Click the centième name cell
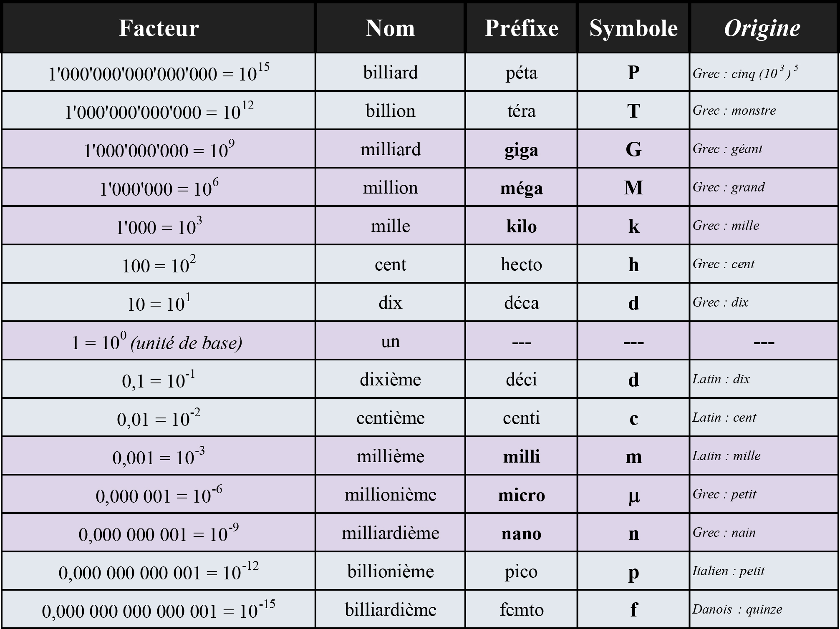This screenshot has height=629, width=840. click(x=390, y=418)
